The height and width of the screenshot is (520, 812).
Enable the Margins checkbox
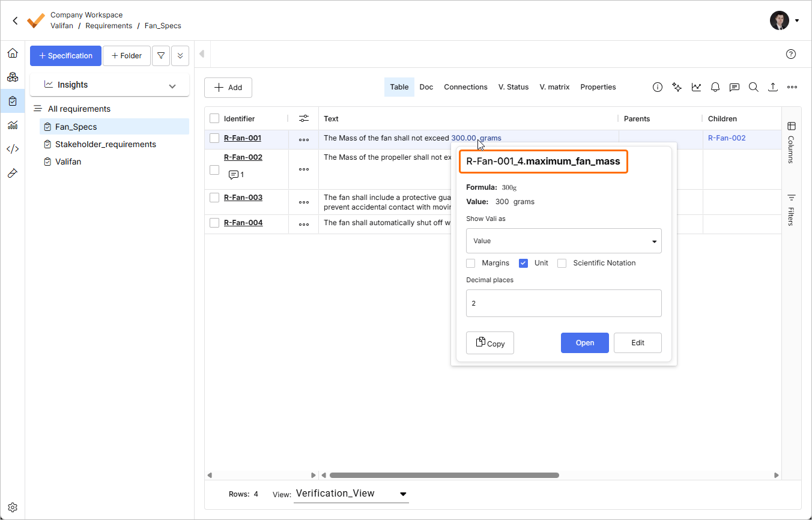pyautogui.click(x=471, y=263)
